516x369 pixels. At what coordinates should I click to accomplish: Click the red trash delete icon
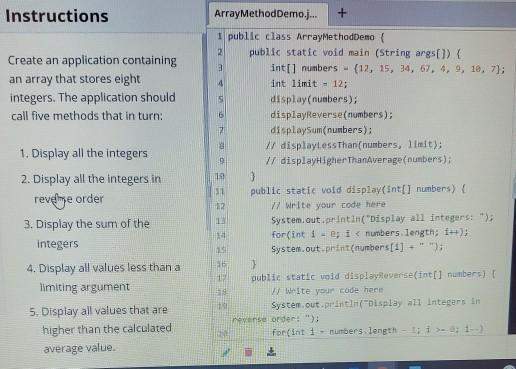[x=248, y=352]
